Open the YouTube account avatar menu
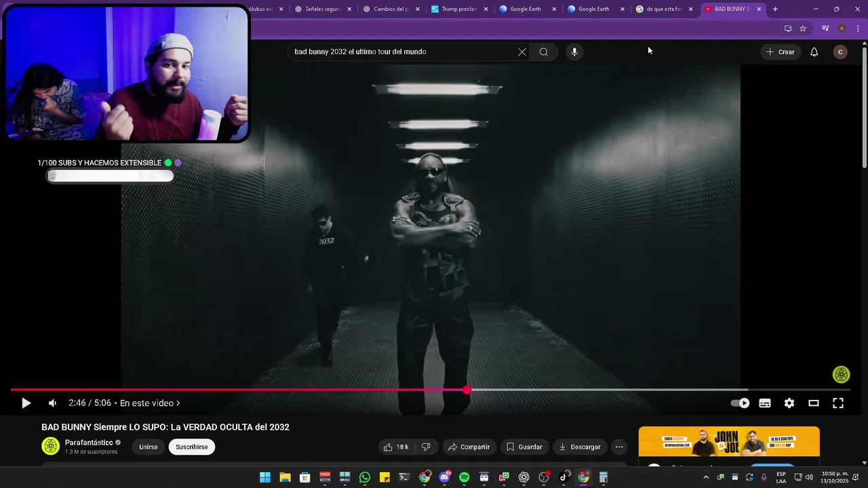This screenshot has width=868, height=488. [x=840, y=52]
